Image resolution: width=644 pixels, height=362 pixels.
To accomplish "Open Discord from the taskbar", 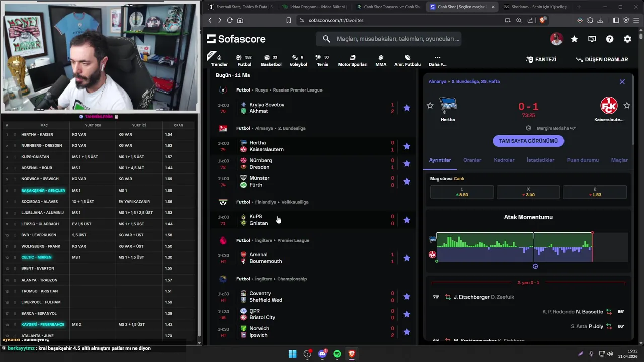I will tap(323, 354).
